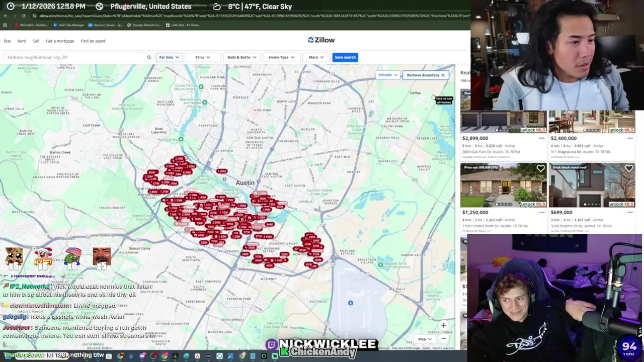Screen dimensions: 644x362
Task: Expand the For Sale filter dropdown
Action: click(x=169, y=57)
